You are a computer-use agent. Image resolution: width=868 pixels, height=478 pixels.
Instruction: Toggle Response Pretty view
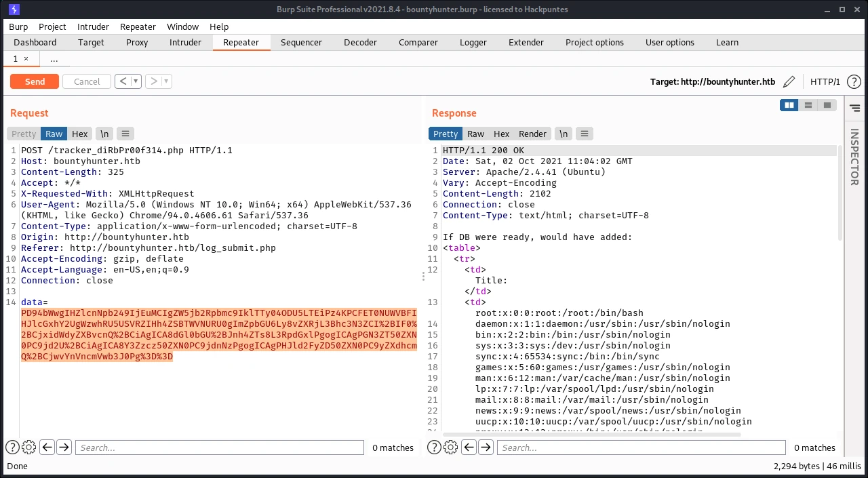pyautogui.click(x=446, y=134)
